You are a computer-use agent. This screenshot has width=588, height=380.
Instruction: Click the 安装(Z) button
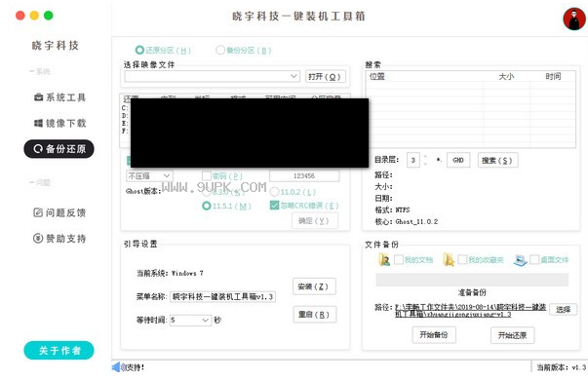coord(314,286)
